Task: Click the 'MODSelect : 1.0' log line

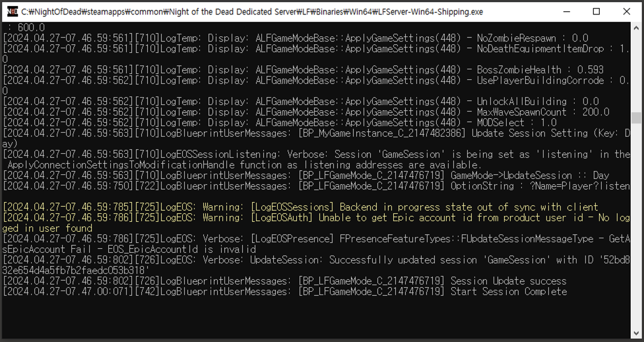Action: (280, 123)
